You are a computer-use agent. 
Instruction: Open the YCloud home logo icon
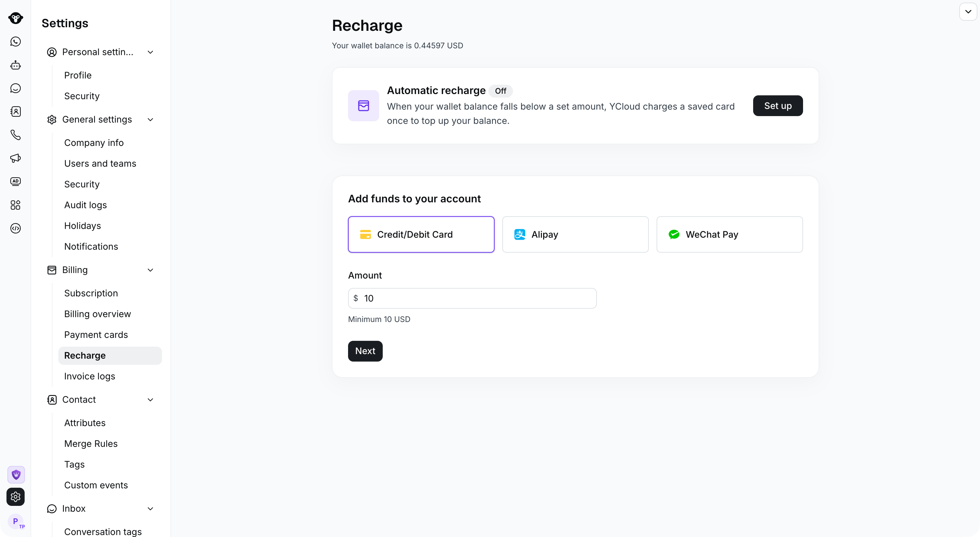coord(16,18)
